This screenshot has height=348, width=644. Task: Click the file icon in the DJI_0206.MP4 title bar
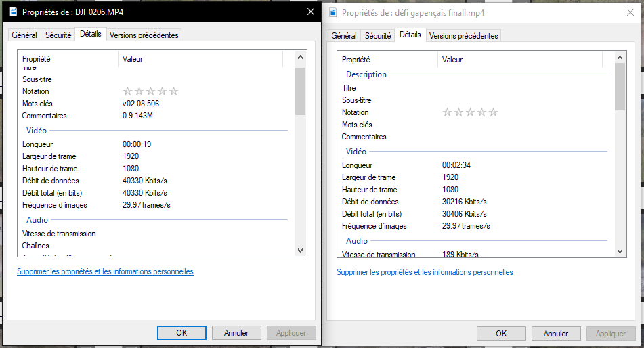tap(13, 12)
